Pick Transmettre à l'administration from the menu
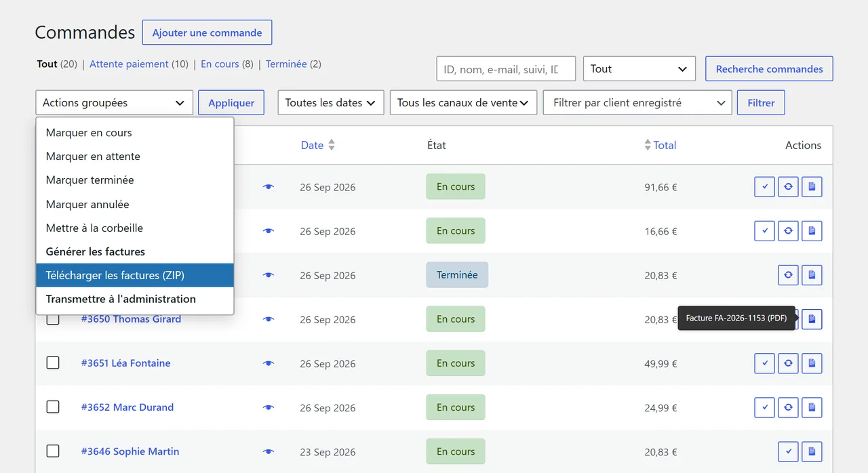The width and height of the screenshot is (868, 473). [135, 299]
